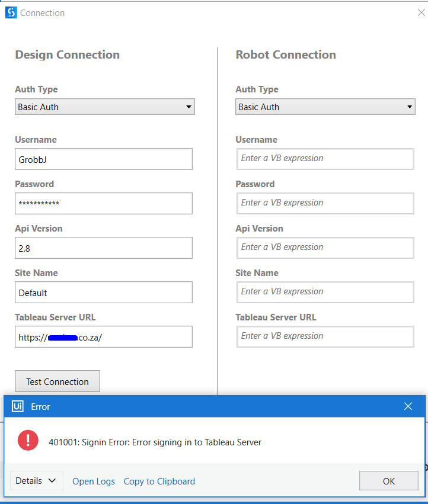Click the Tableau Server URL input box
Screen dimensions: 428x504
[x=103, y=336]
